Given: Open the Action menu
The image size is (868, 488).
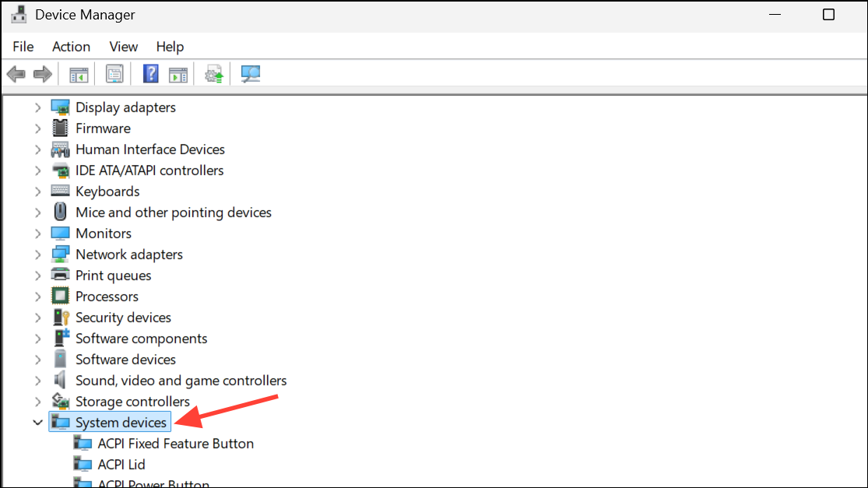Looking at the screenshot, I should [71, 47].
